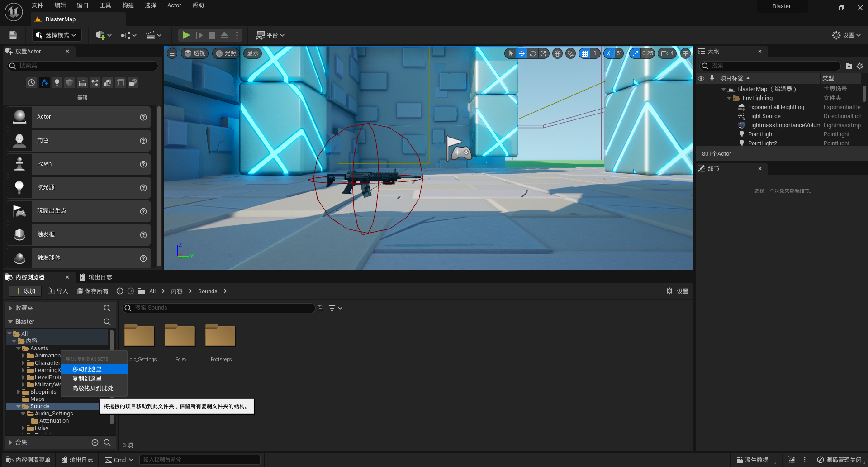The height and width of the screenshot is (467, 868).
Task: Save the current level with the floppy icon
Action: 13,35
